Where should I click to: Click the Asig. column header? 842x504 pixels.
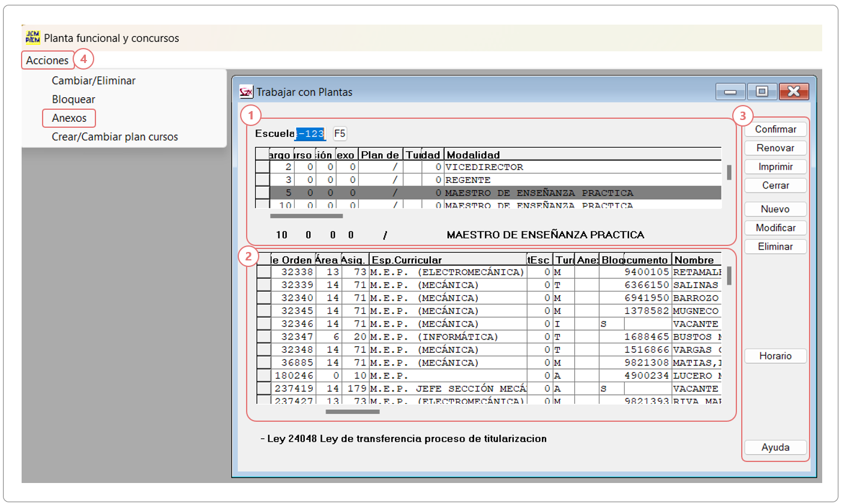click(354, 260)
